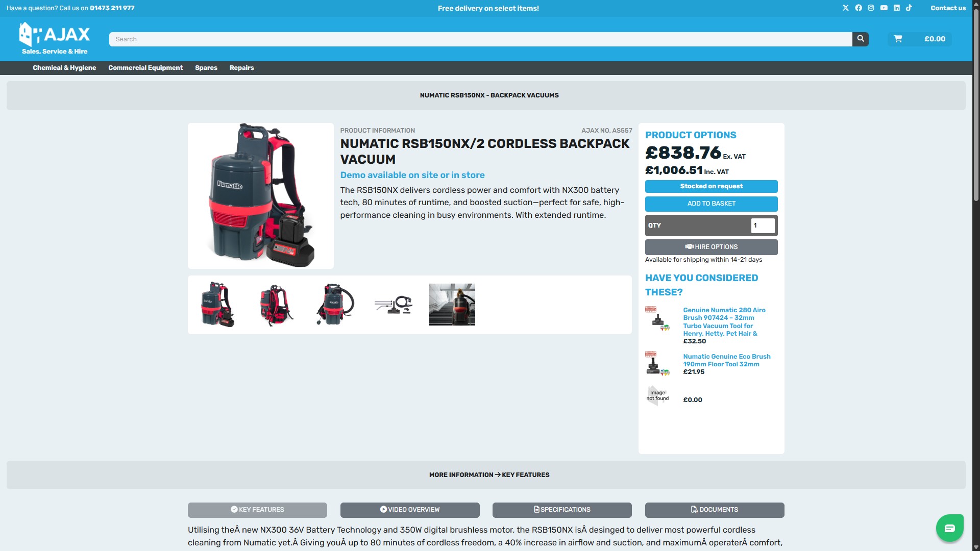This screenshot has width=980, height=551.
Task: Click the £838.76 Ex. VAT price
Action: (695, 153)
